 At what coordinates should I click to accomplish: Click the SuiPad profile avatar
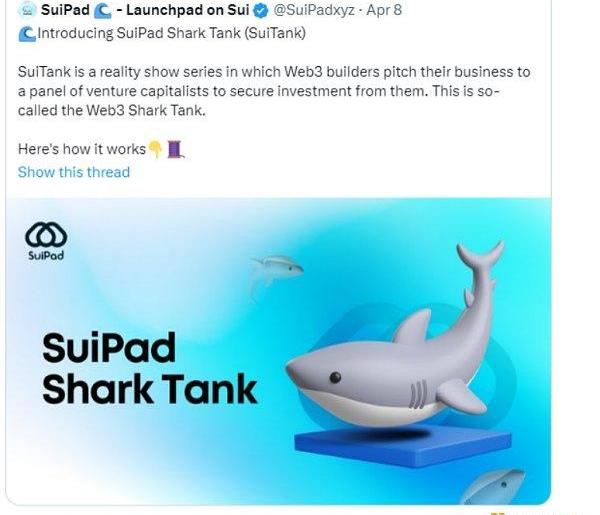click(25, 11)
